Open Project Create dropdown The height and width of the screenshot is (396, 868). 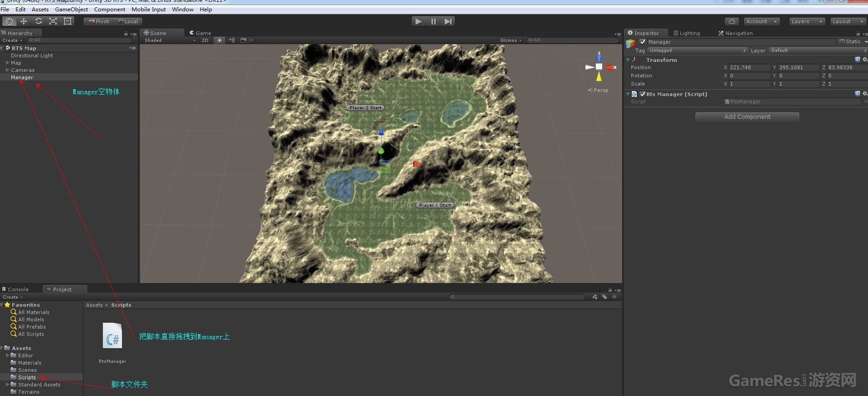[x=12, y=297]
